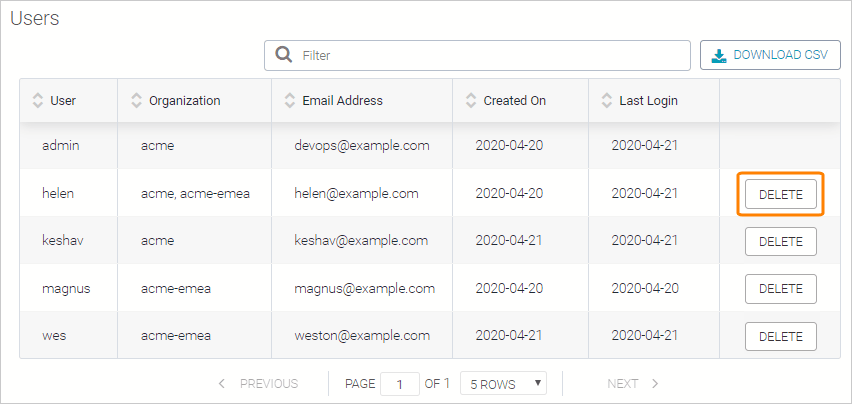Click the download icon on Download CSV button
Screen dimensions: 852x404
pyautogui.click(x=719, y=55)
